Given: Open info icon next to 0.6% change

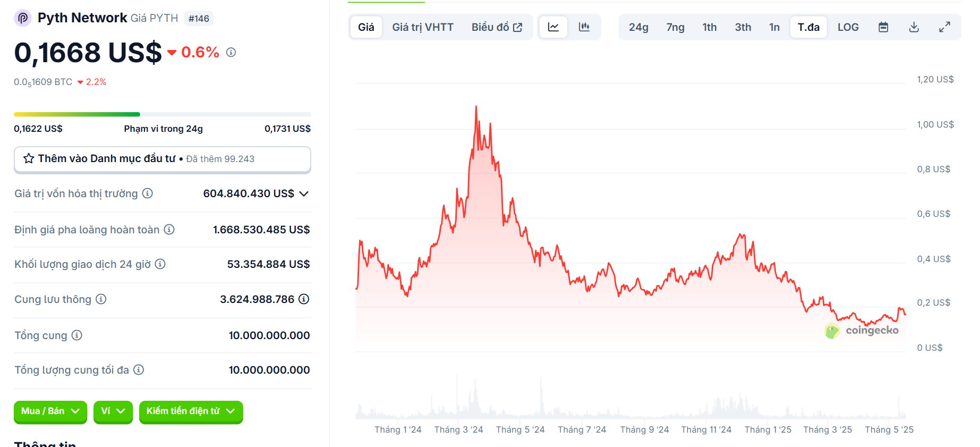Looking at the screenshot, I should pyautogui.click(x=231, y=52).
